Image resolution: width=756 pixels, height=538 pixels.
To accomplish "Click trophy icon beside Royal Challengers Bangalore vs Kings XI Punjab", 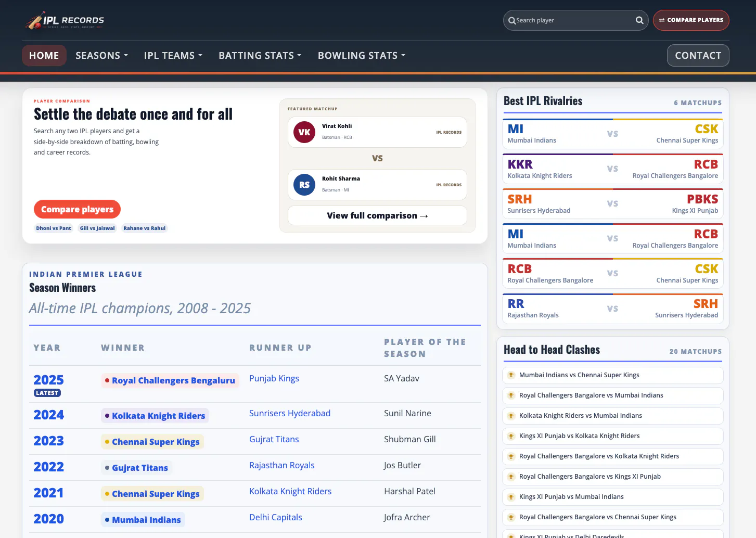I will coord(511,477).
